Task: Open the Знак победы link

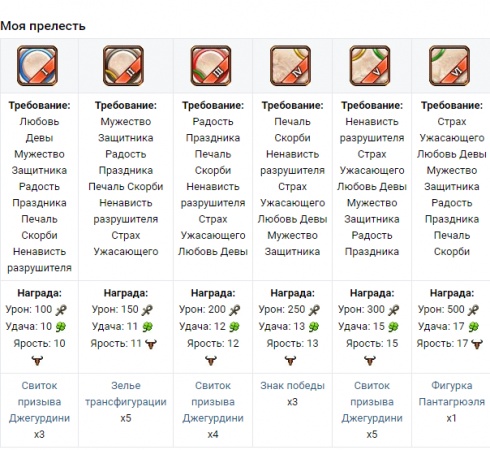Action: click(x=292, y=386)
